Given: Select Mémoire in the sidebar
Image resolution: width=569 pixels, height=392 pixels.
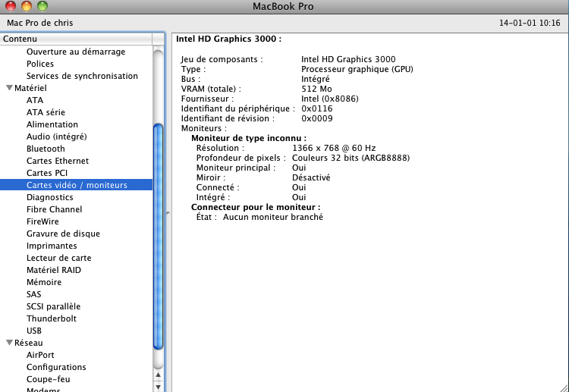Looking at the screenshot, I should 44,282.
